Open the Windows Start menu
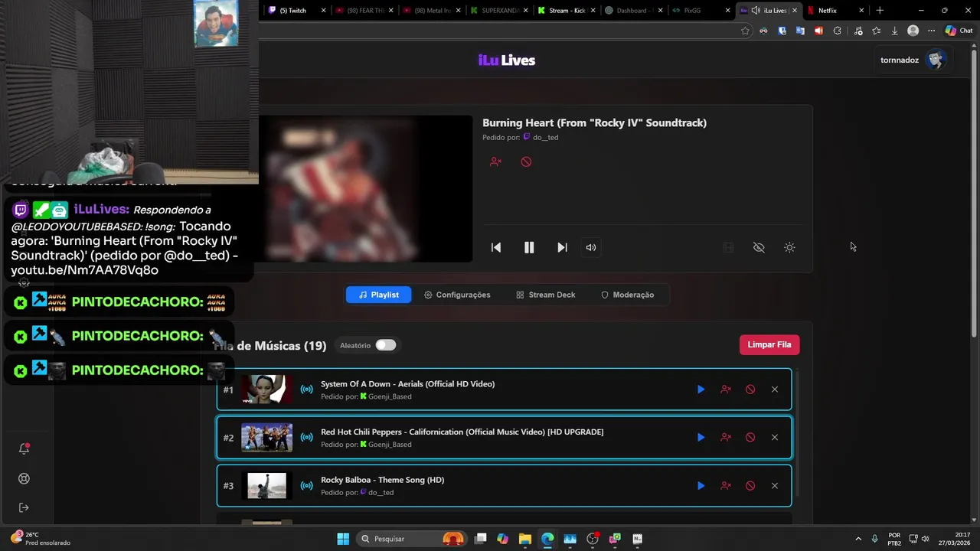980x551 pixels. [343, 539]
